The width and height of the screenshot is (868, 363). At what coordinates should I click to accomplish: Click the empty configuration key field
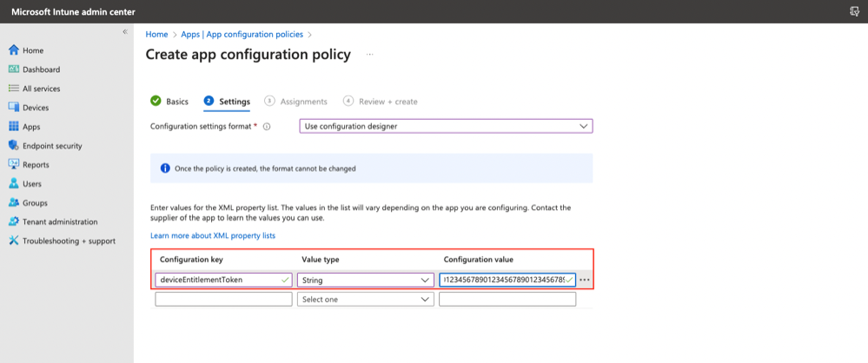(x=223, y=300)
